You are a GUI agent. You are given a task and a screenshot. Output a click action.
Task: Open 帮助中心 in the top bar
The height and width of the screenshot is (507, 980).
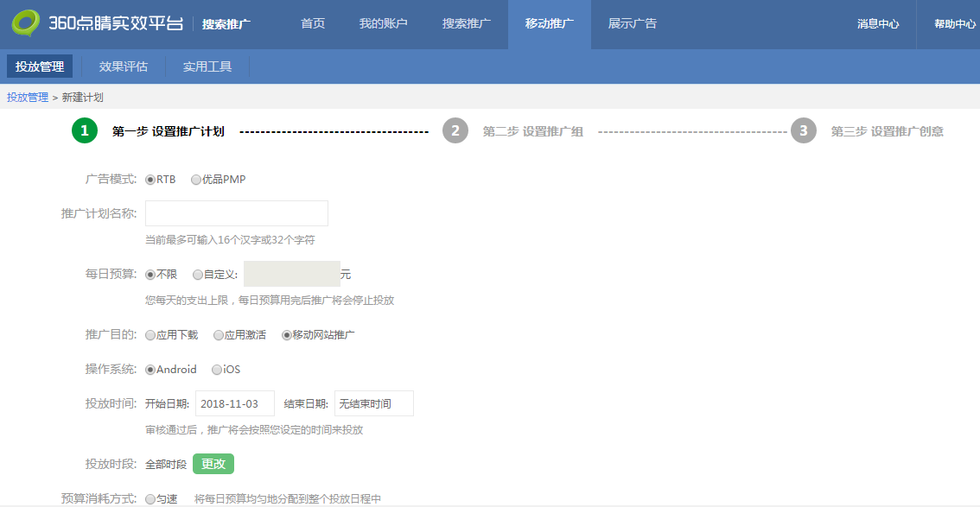pos(954,24)
